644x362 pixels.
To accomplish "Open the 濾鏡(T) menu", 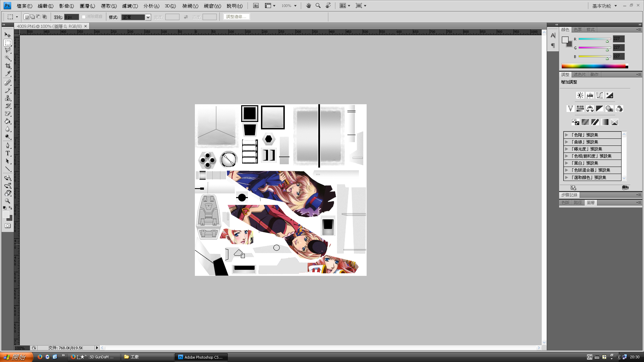I will coord(130,6).
